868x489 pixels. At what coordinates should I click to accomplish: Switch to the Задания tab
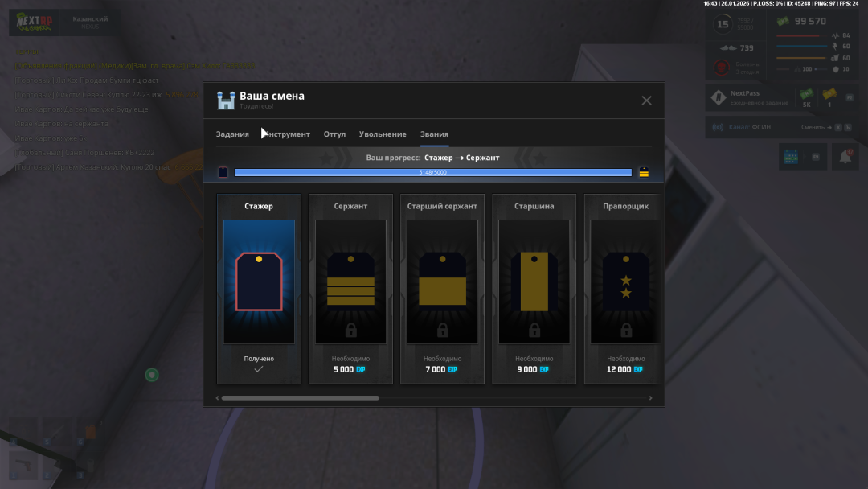click(232, 134)
